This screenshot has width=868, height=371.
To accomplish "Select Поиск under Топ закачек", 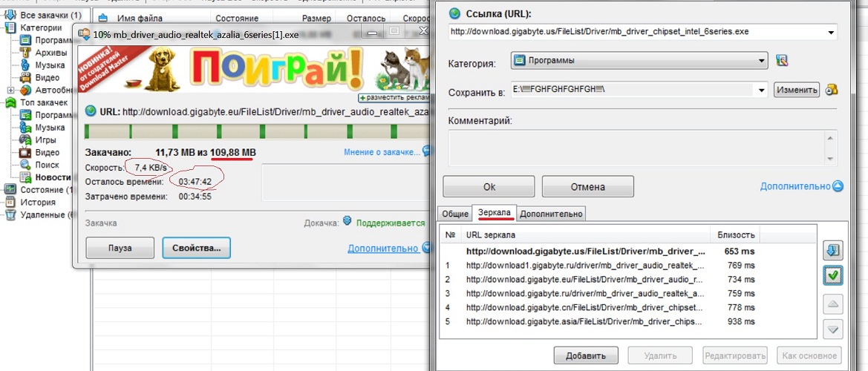I will (47, 165).
